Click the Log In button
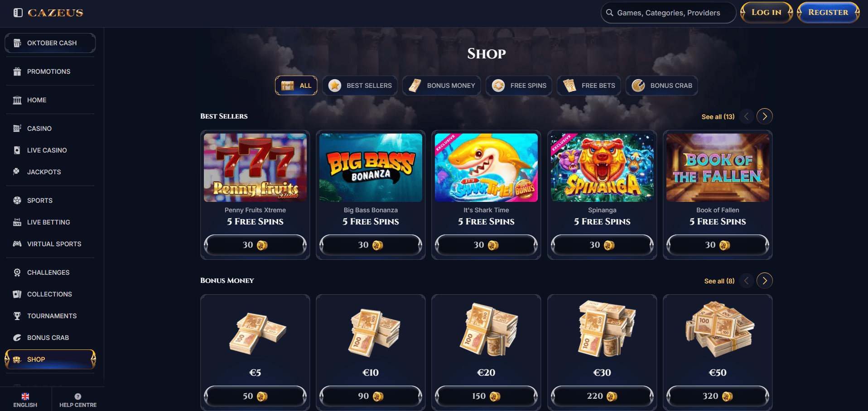The height and width of the screenshot is (411, 868). (767, 12)
